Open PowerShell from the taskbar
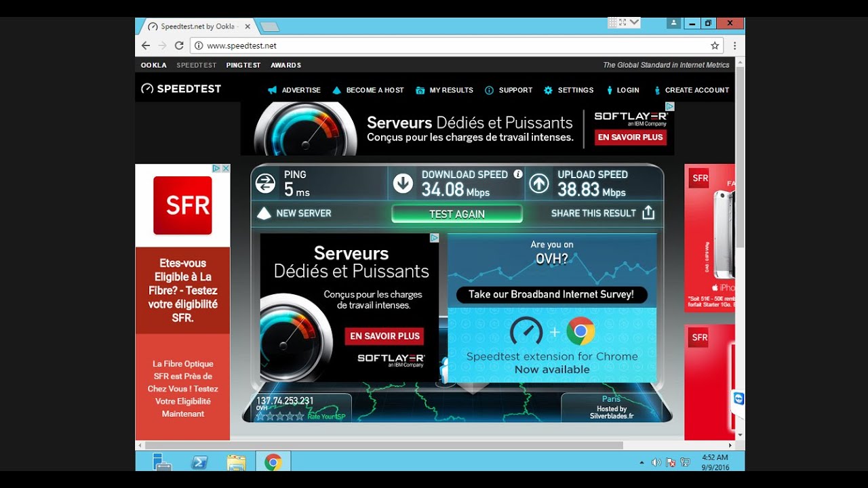Viewport: 868px width, 488px height. pos(199,462)
